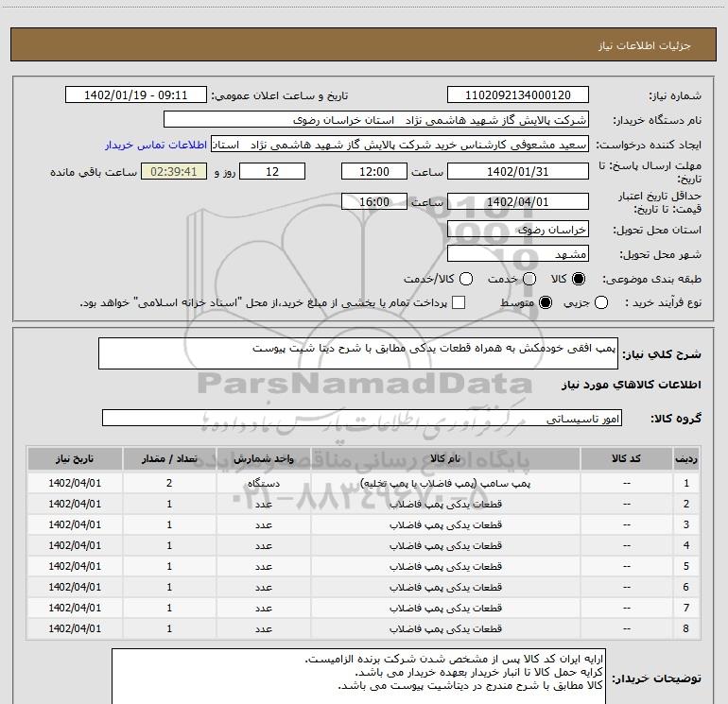Select متوسط purchase process type

point(543,303)
